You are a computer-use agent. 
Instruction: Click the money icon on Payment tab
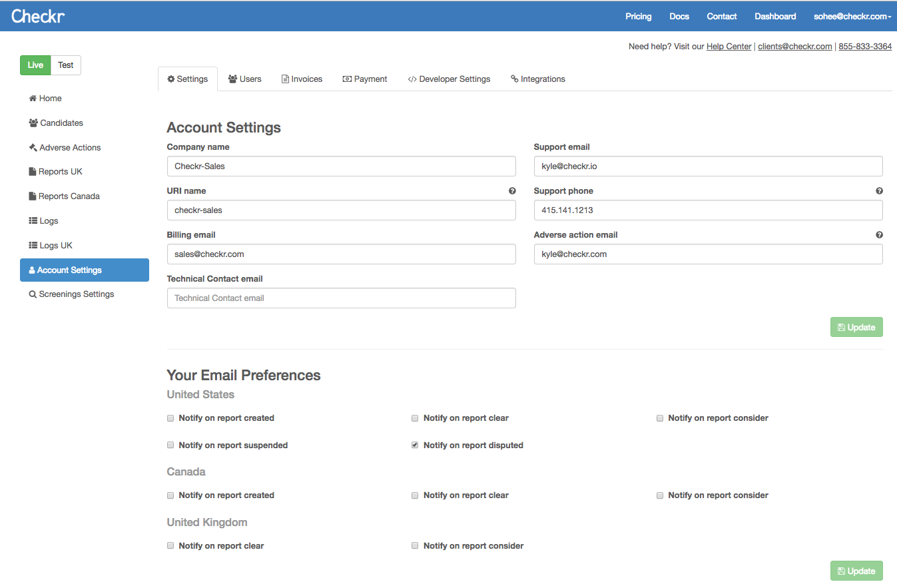[347, 79]
